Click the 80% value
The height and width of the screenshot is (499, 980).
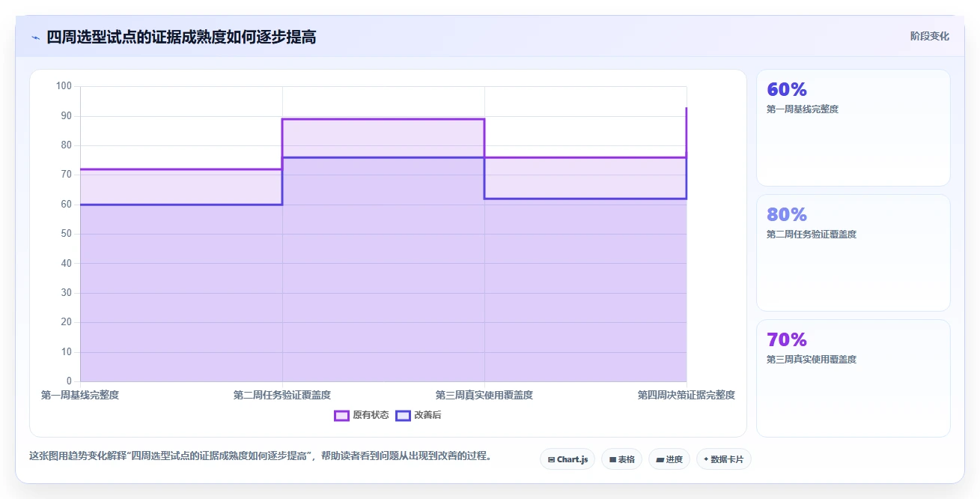(x=787, y=215)
